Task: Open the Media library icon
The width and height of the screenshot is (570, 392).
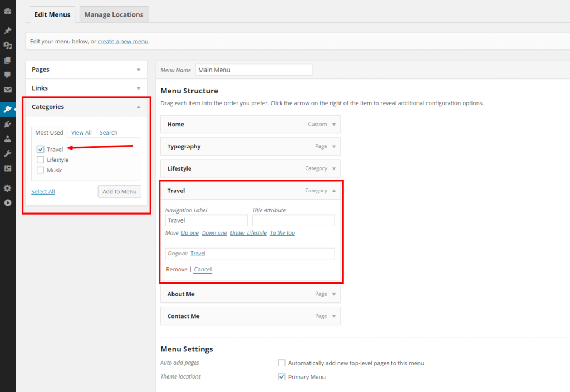Action: (8, 46)
